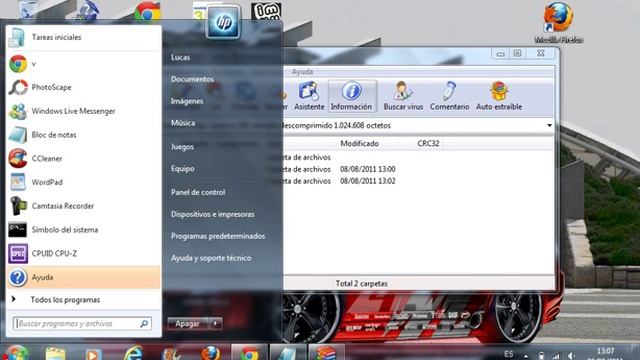This screenshot has width=640, height=360.
Task: Open WordPad
Action: point(84,182)
